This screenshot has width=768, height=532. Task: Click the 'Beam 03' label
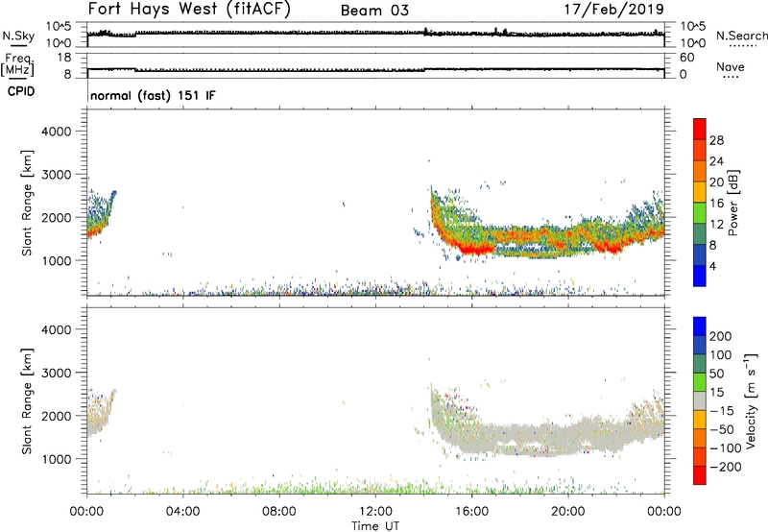[x=374, y=11]
